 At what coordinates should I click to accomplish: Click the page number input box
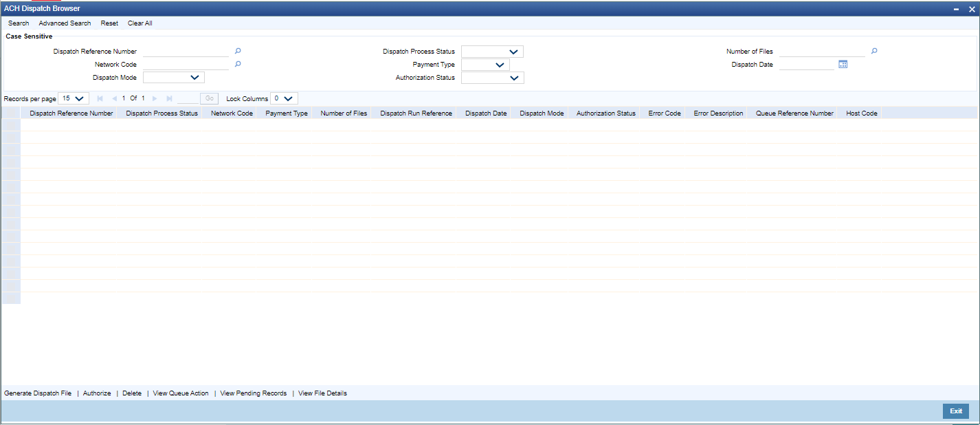(187, 98)
